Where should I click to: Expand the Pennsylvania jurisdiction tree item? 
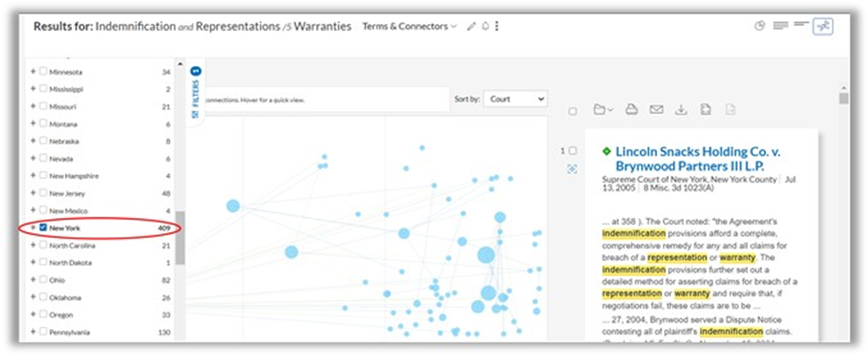click(x=33, y=332)
